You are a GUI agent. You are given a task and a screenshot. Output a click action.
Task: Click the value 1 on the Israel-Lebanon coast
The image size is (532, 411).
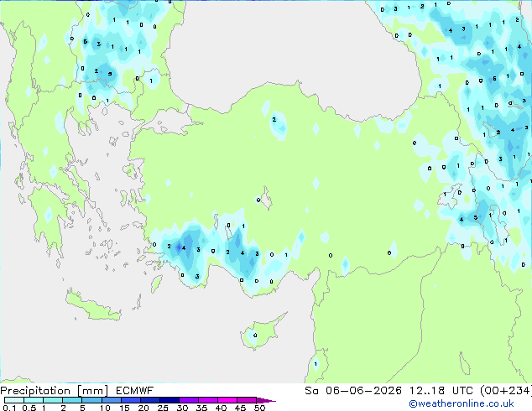(x=316, y=364)
